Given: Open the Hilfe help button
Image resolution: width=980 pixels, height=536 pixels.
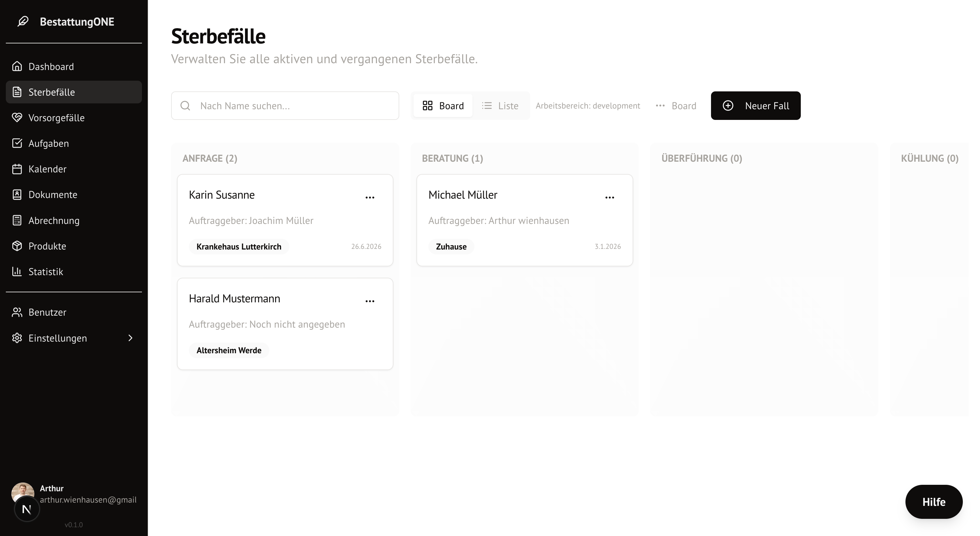Looking at the screenshot, I should click(934, 501).
